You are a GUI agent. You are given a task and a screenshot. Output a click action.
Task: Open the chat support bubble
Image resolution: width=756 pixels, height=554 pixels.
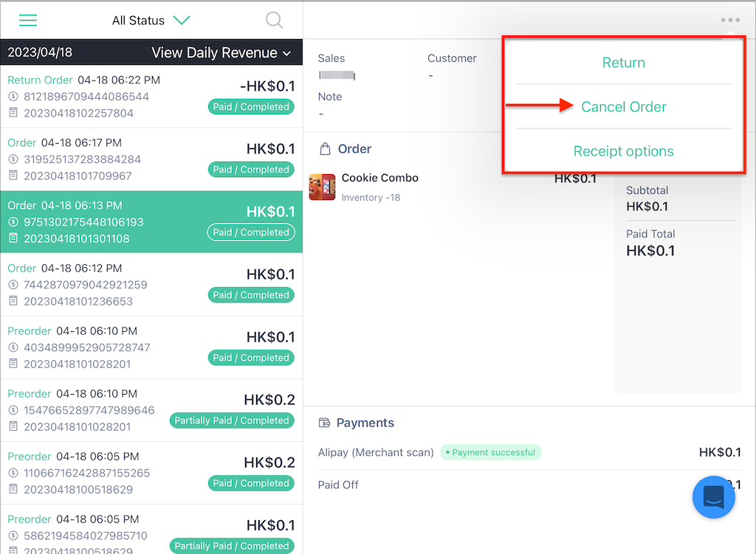click(x=713, y=497)
